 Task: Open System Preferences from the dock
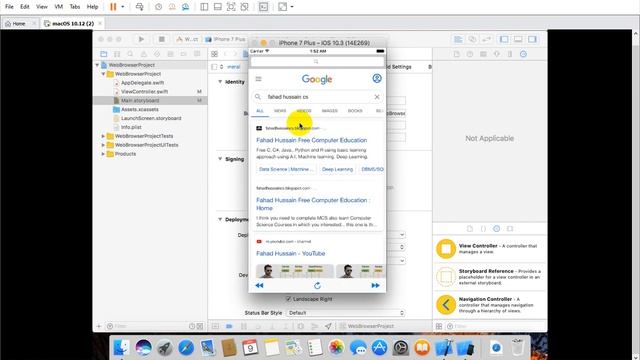[x=401, y=348]
